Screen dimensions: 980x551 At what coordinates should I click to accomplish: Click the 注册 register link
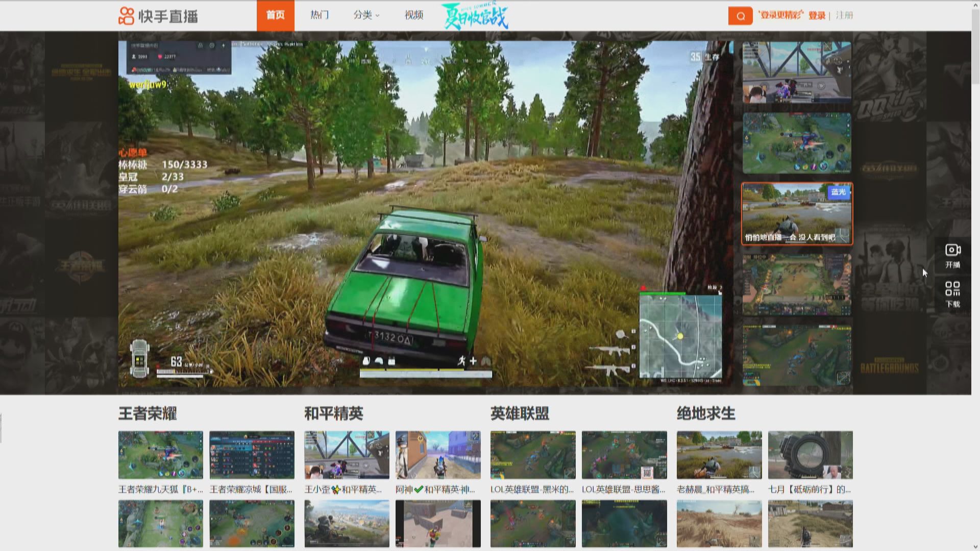[844, 15]
